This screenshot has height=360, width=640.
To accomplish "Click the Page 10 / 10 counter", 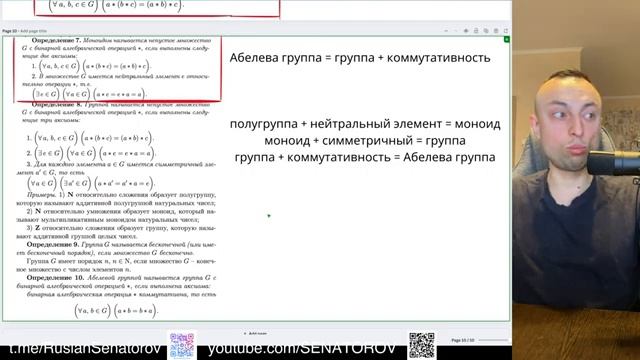I will tap(462, 340).
